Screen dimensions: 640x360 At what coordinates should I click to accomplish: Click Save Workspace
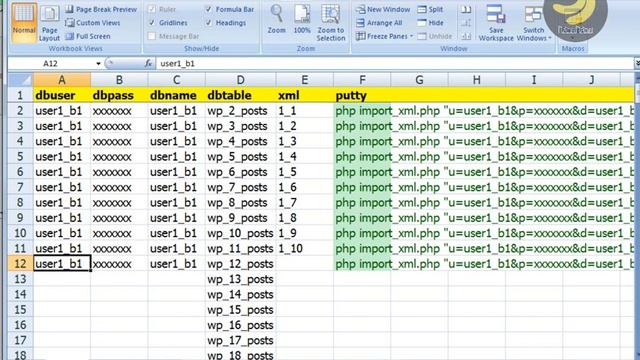pyautogui.click(x=496, y=23)
